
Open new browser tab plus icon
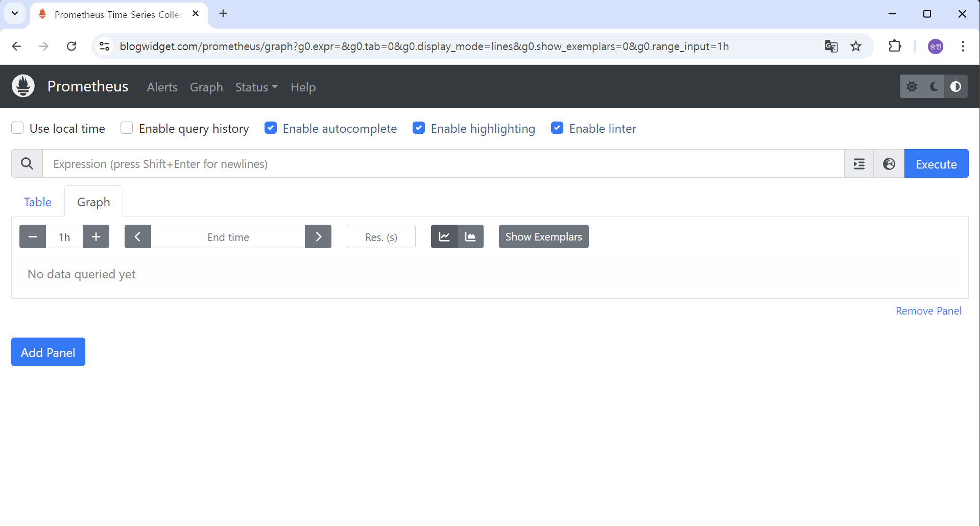pos(223,14)
